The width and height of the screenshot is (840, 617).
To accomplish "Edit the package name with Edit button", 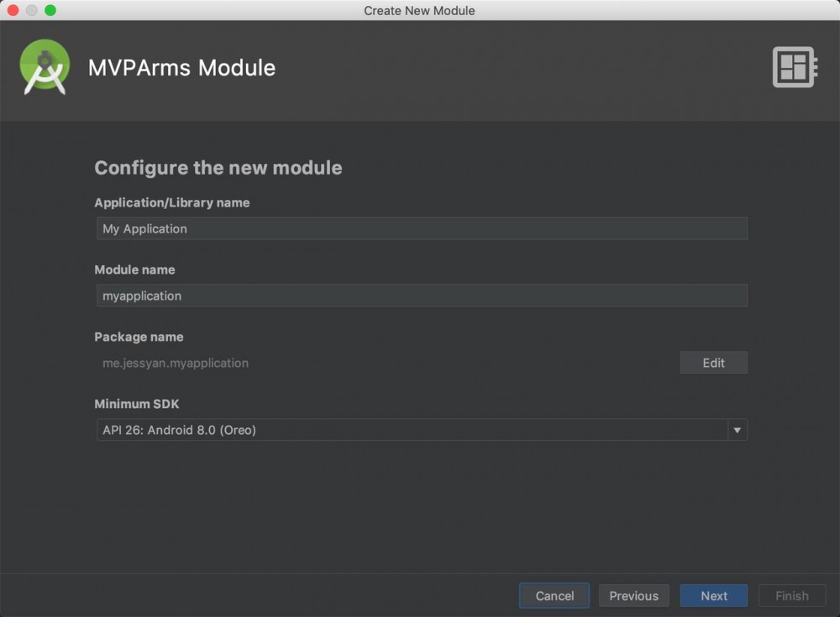I will pos(713,363).
